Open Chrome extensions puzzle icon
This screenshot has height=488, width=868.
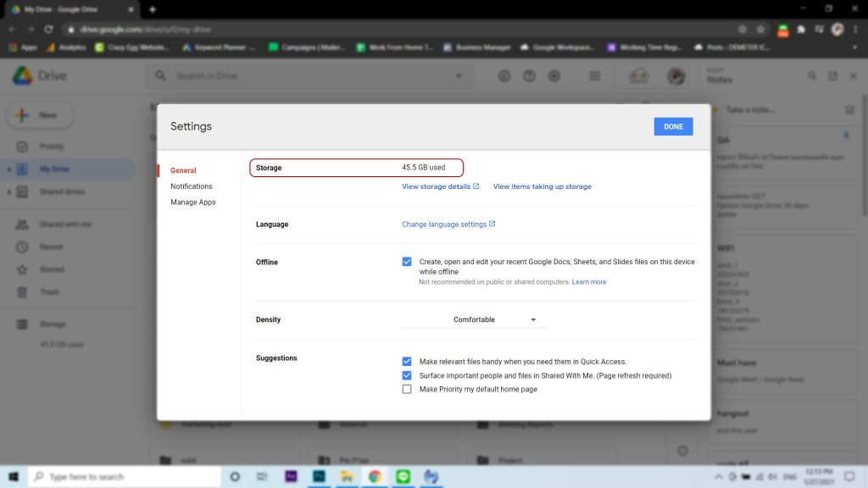[801, 30]
